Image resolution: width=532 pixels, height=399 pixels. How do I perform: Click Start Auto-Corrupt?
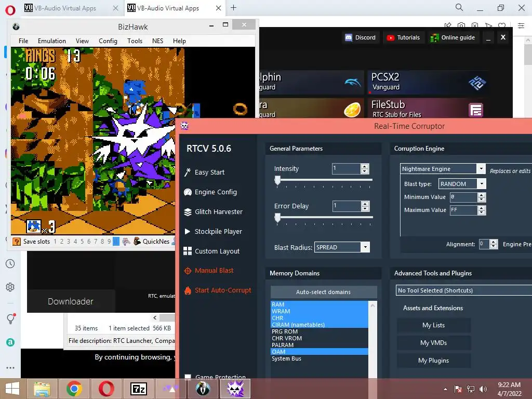pos(218,290)
